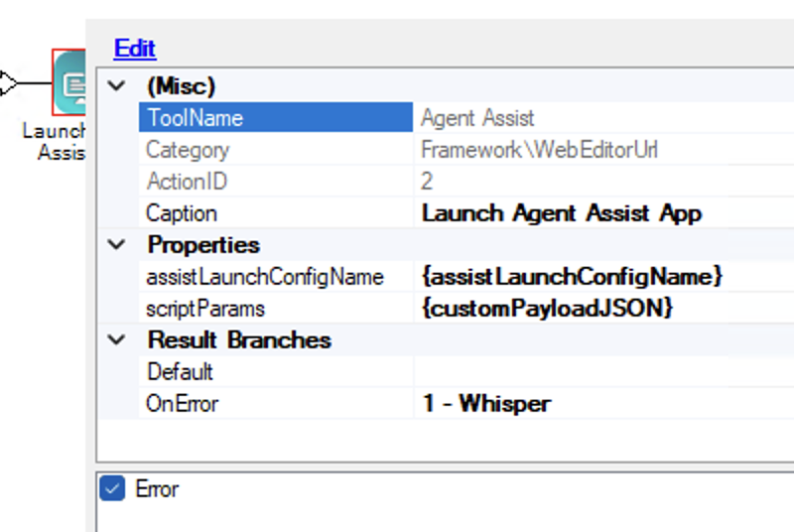Select the ActionID property label
This screenshot has width=794, height=532.
[187, 182]
